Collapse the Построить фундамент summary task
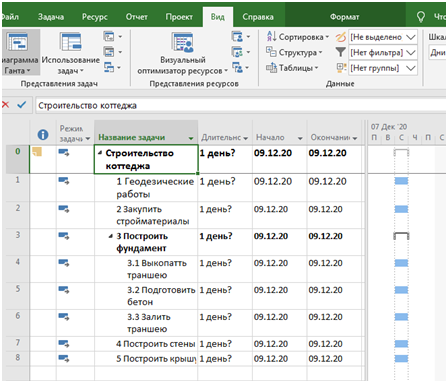Viewport: 448px width, 383px height. (111, 236)
